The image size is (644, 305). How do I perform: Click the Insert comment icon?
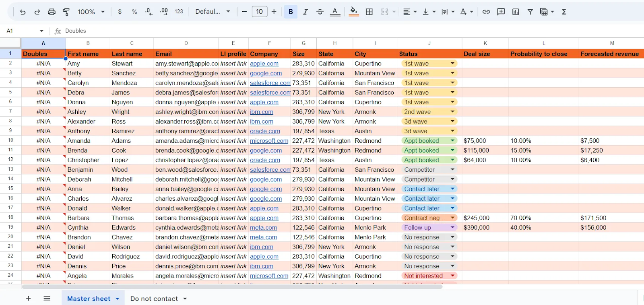(x=501, y=12)
